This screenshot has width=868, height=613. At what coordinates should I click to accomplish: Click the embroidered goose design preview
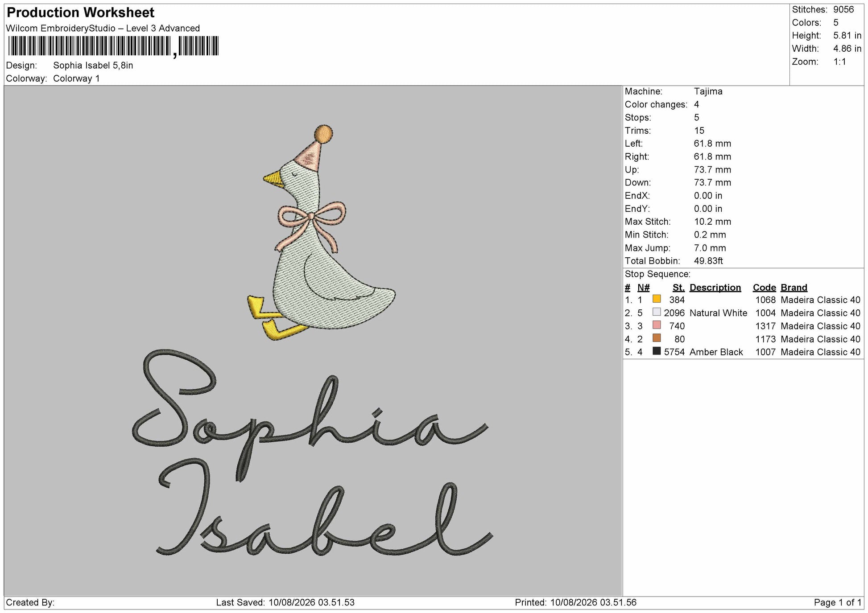[322, 233]
